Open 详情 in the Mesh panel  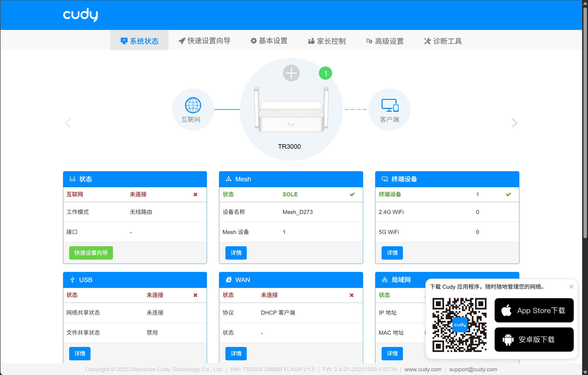coord(236,253)
